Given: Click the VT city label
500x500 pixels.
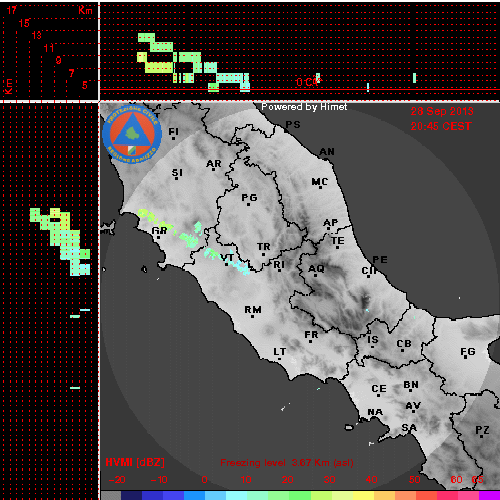Looking at the screenshot, I should 227,258.
